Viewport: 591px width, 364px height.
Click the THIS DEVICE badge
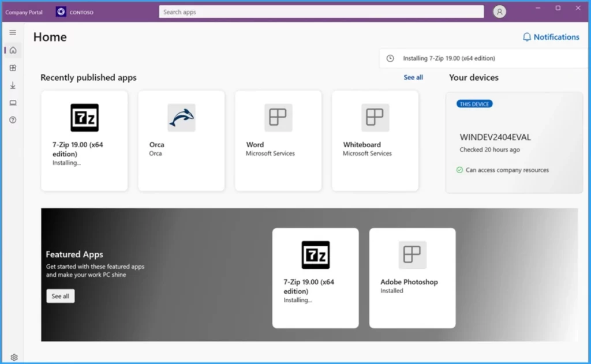click(474, 104)
